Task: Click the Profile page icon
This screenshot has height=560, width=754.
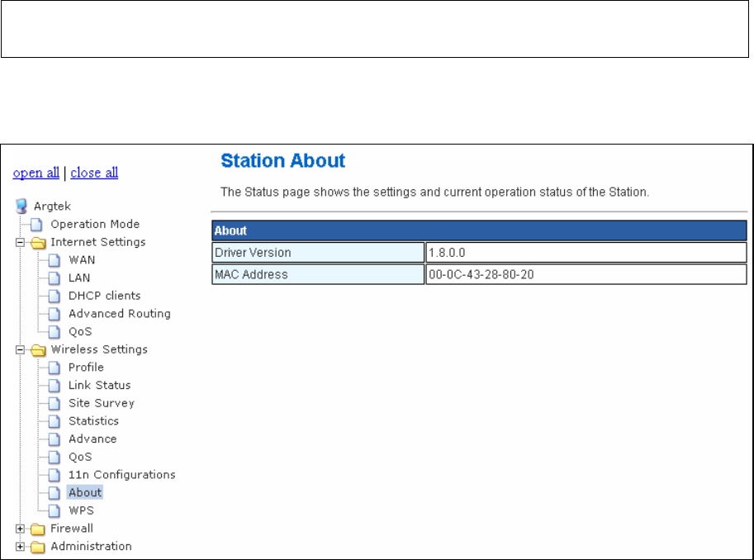Action: [x=55, y=368]
